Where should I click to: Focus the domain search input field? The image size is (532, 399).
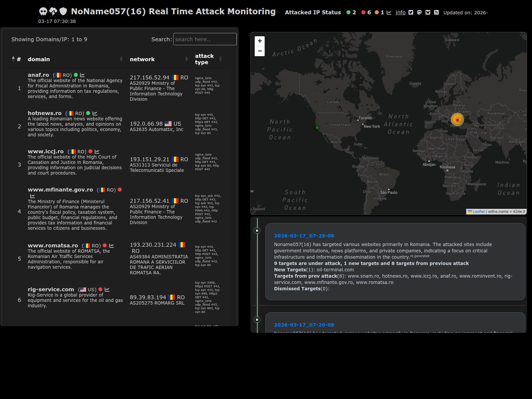[204, 39]
